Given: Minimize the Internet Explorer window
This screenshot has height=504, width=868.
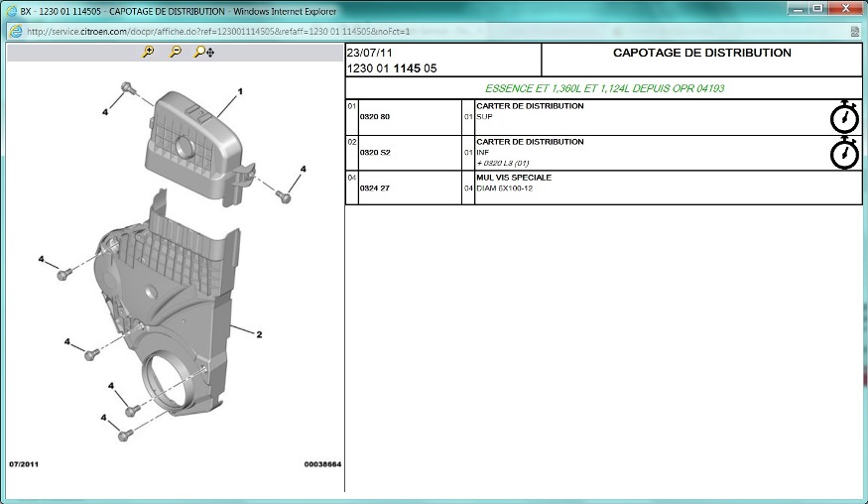Looking at the screenshot, I should pyautogui.click(x=798, y=8).
